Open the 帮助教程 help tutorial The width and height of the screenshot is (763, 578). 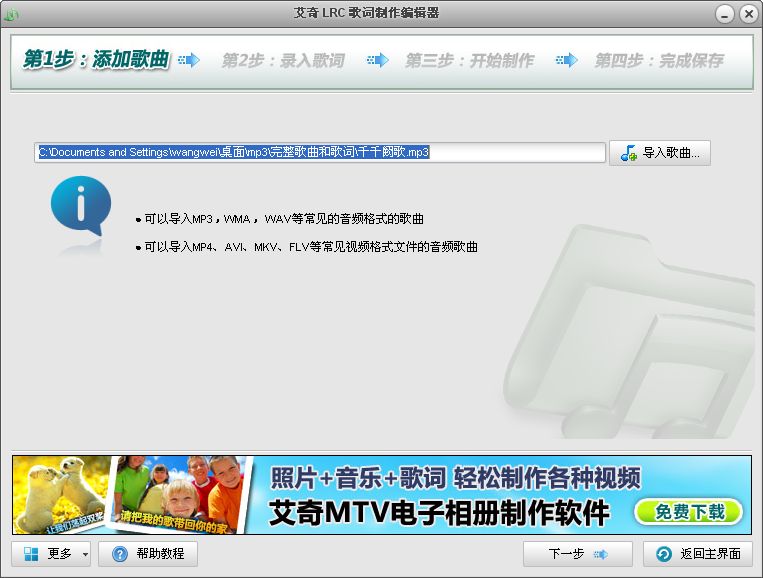click(x=148, y=554)
